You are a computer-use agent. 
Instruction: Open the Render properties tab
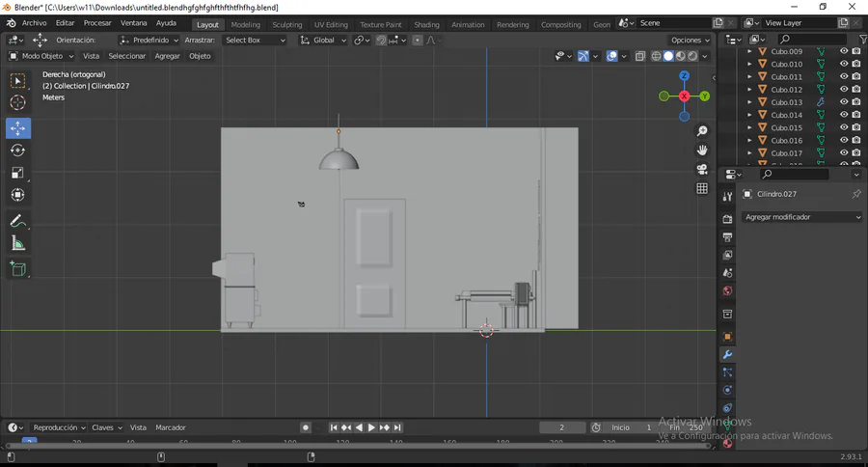coord(727,219)
